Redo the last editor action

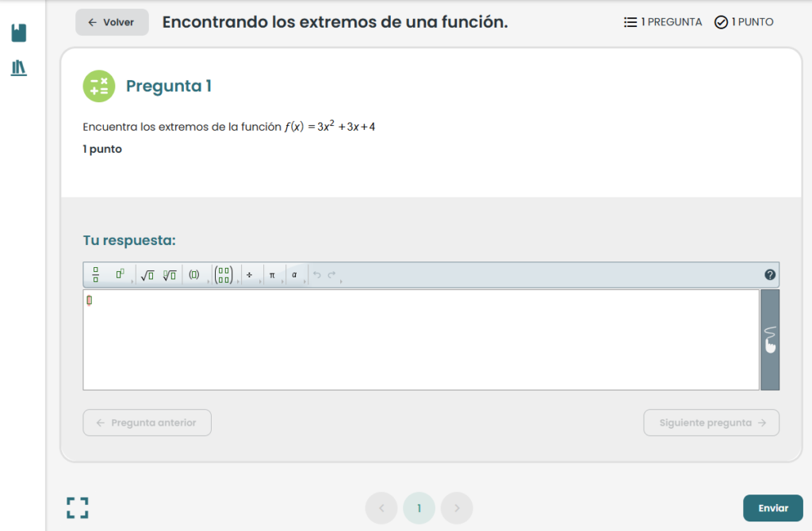[331, 275]
